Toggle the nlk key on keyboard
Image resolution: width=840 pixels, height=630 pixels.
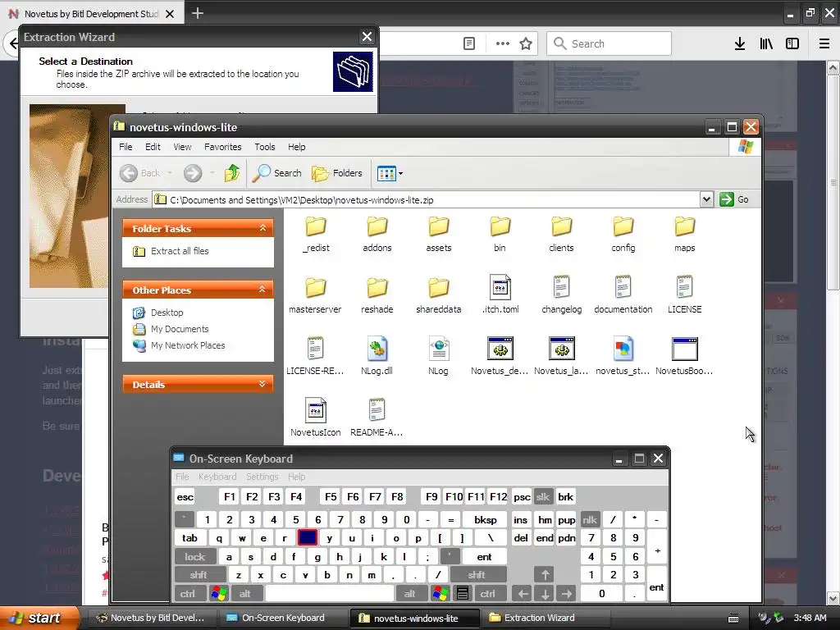[589, 519]
